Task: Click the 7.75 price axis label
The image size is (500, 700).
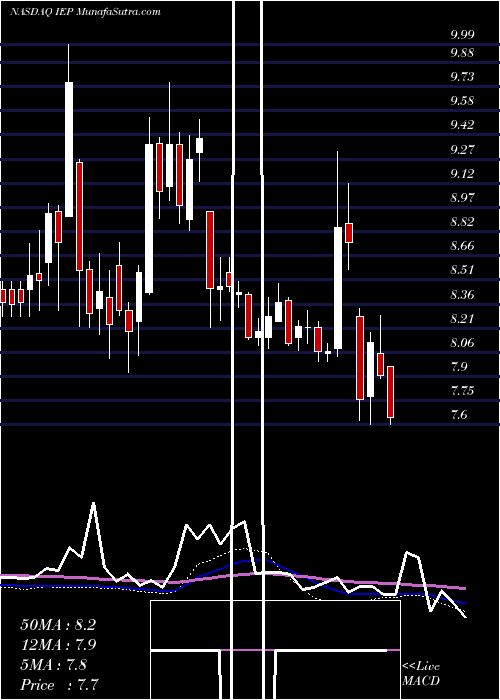Action: click(462, 391)
